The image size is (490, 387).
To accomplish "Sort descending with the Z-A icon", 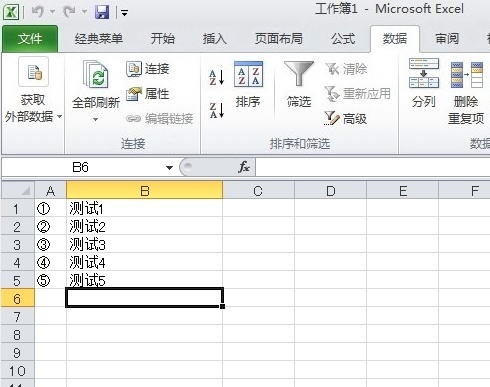I will pos(216,110).
